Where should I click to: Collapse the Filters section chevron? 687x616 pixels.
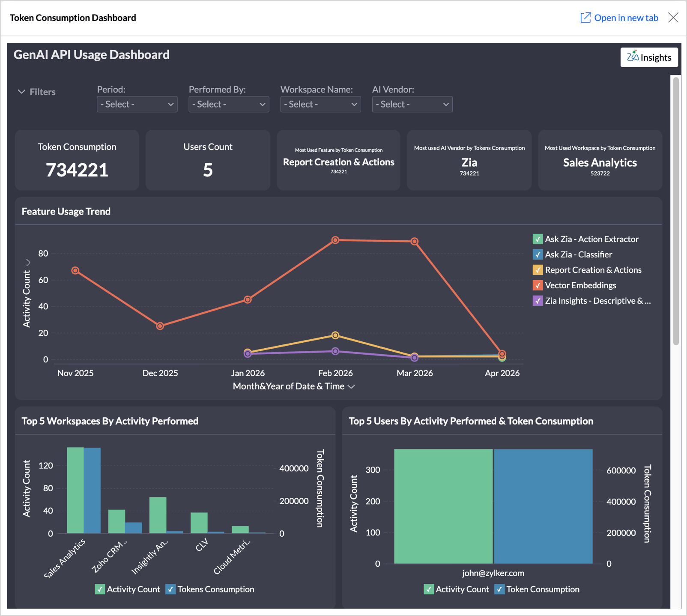click(x=21, y=92)
